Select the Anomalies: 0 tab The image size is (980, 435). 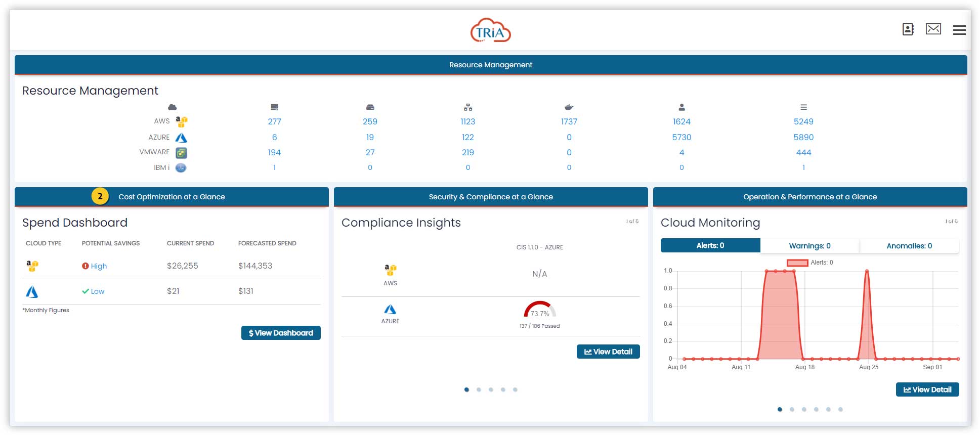909,246
